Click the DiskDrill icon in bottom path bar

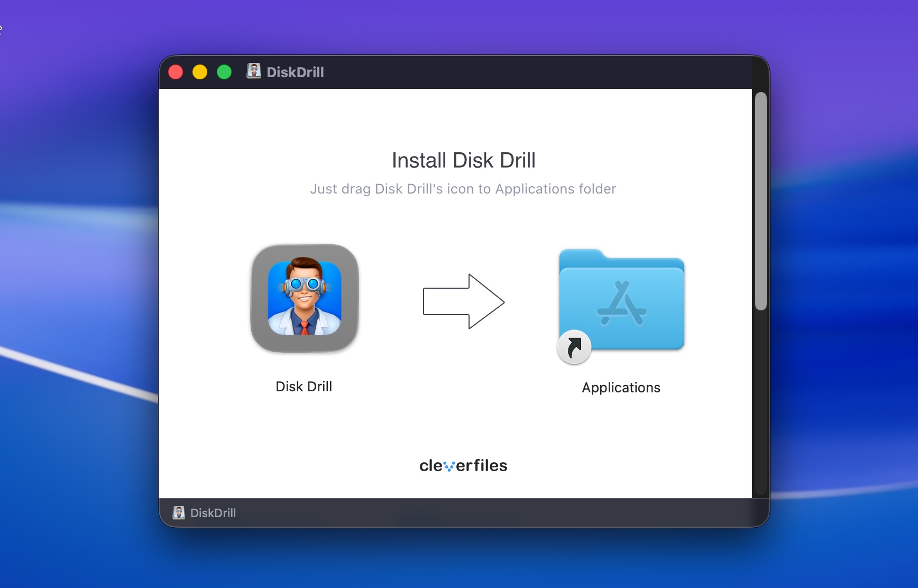click(179, 512)
